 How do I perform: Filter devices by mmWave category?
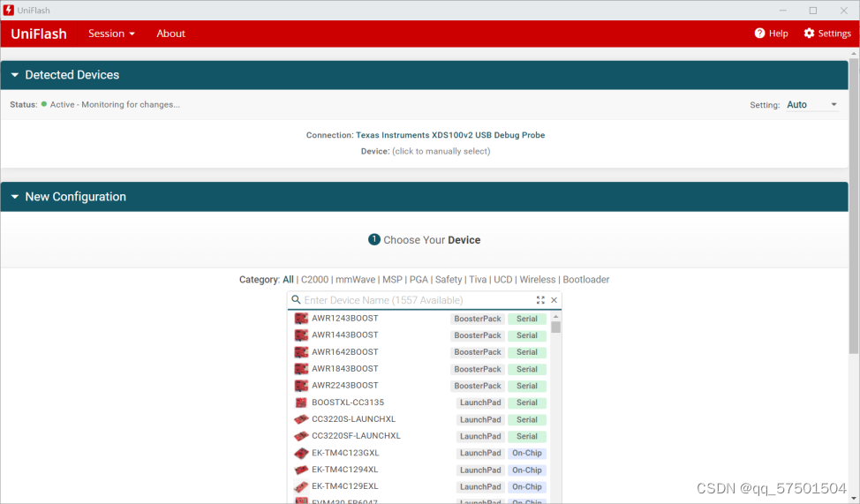(356, 280)
